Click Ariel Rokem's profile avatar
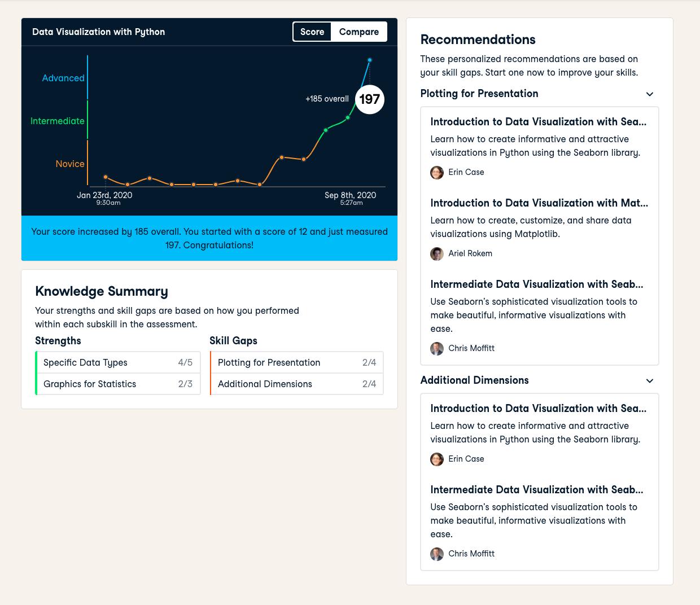This screenshot has height=605, width=700. pyautogui.click(x=437, y=254)
